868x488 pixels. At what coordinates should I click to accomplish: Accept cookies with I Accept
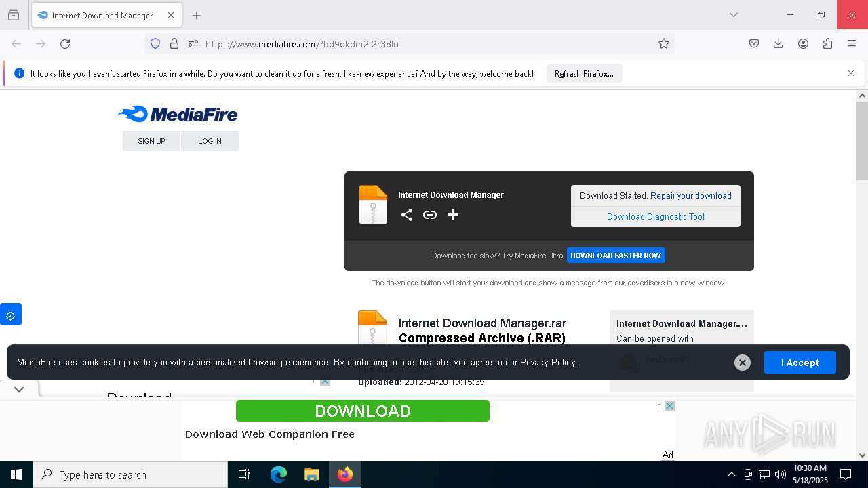(800, 363)
